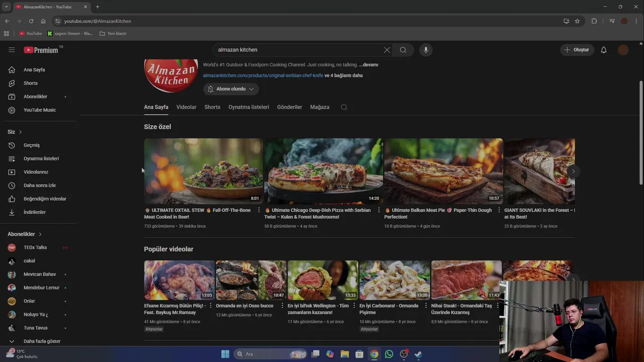
Task: Bookmark this page with star icon
Action: (577, 21)
